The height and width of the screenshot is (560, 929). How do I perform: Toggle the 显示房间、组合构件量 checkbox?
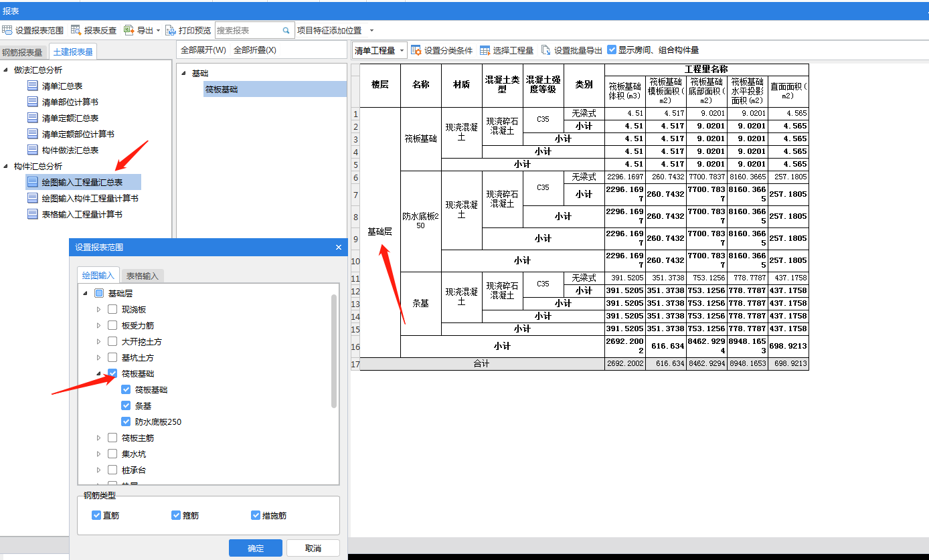[612, 50]
